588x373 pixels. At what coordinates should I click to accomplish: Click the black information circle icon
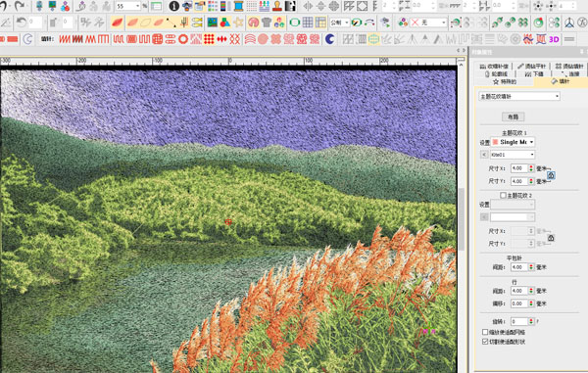click(174, 6)
